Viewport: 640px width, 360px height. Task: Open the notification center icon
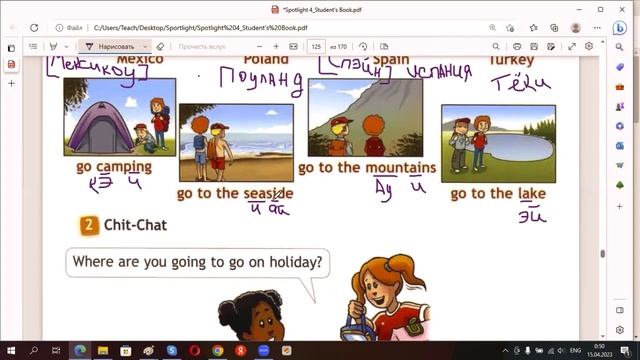[624, 351]
